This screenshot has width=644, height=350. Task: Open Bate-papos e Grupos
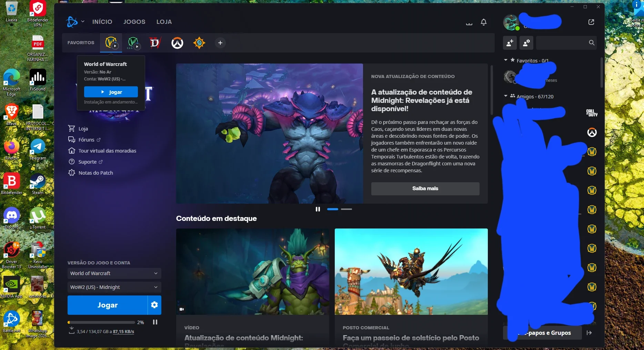pyautogui.click(x=542, y=333)
